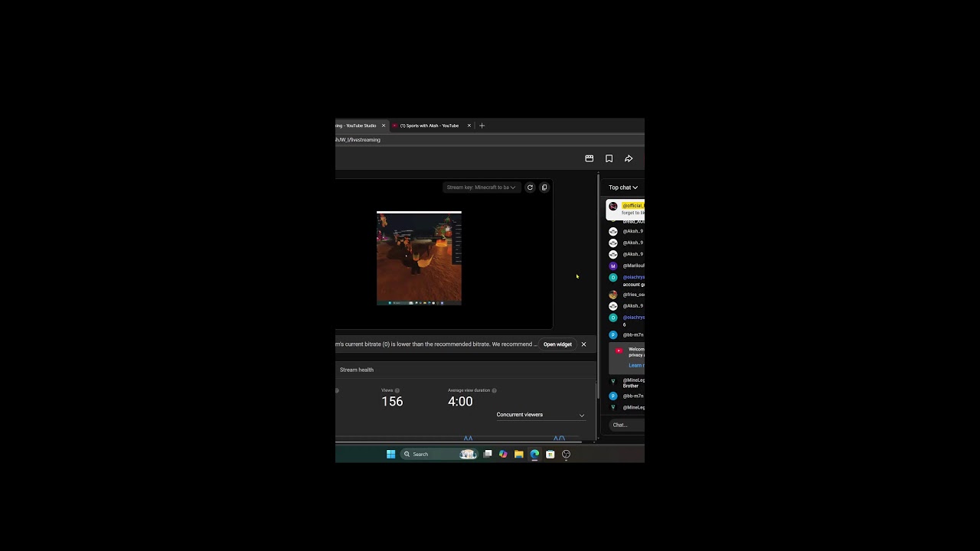Click the livestreaming URL address bar
The image size is (980, 551).
[490, 140]
